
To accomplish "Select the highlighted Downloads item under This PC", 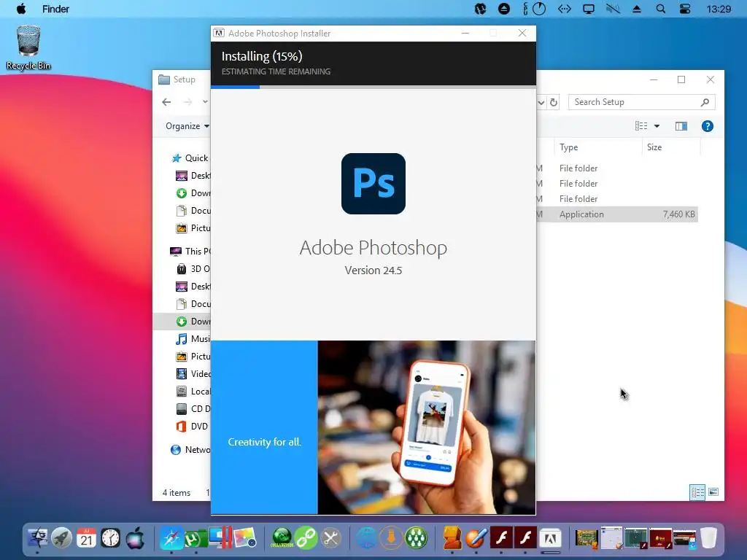I will 182,322.
